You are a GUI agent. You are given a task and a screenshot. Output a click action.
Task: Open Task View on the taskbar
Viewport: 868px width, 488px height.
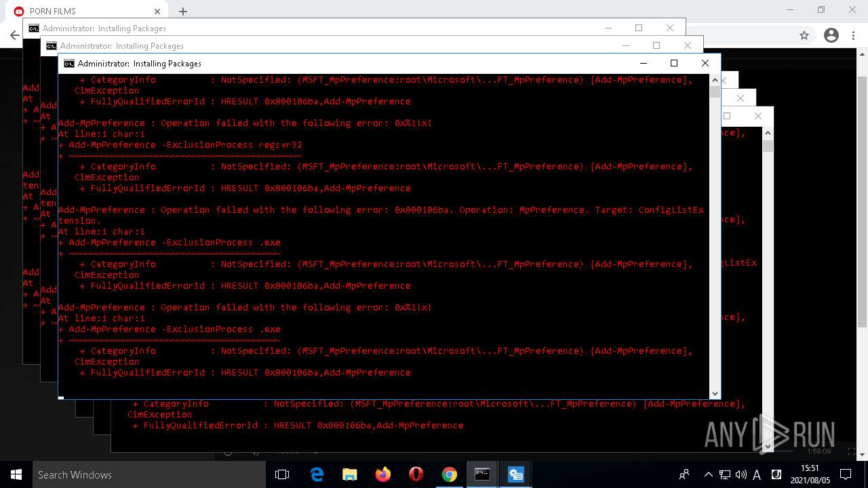tap(282, 474)
